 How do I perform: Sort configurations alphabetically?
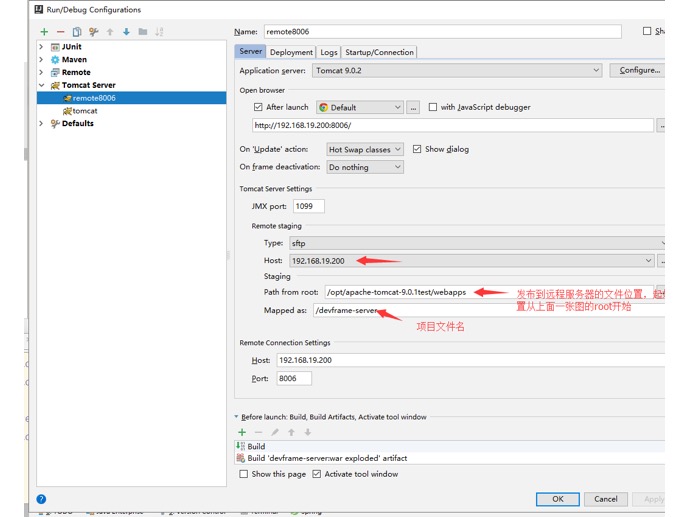tap(159, 32)
